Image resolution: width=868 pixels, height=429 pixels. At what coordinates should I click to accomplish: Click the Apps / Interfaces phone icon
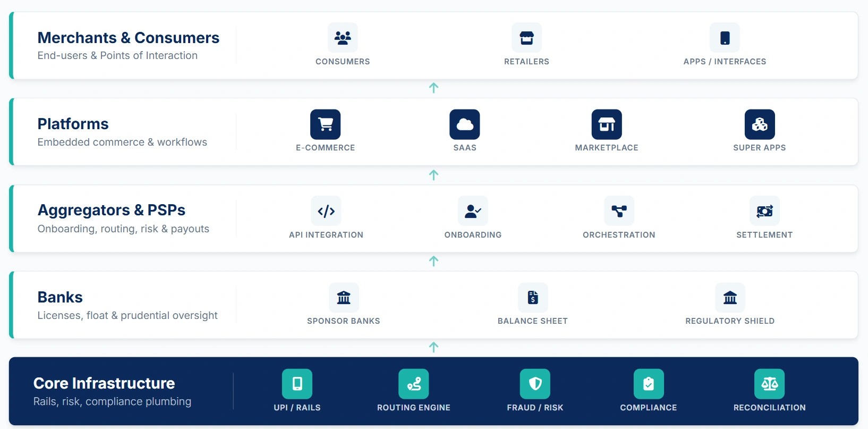point(725,38)
